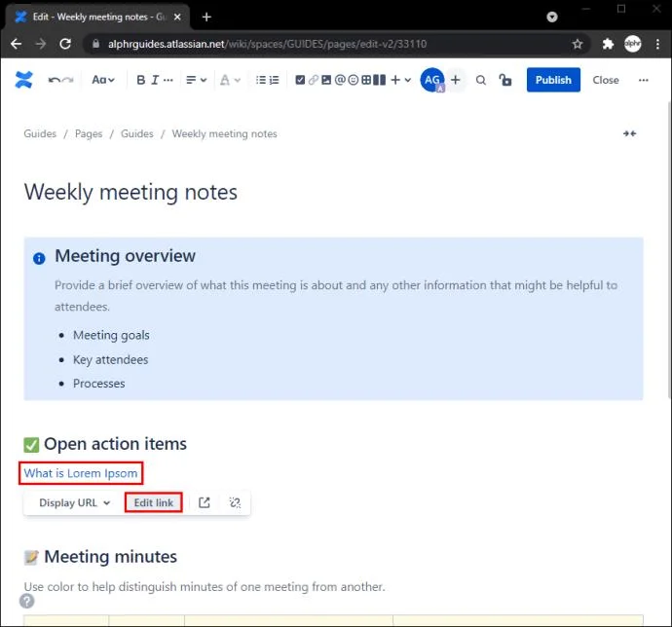
Task: Insert a numbered list
Action: (x=275, y=80)
